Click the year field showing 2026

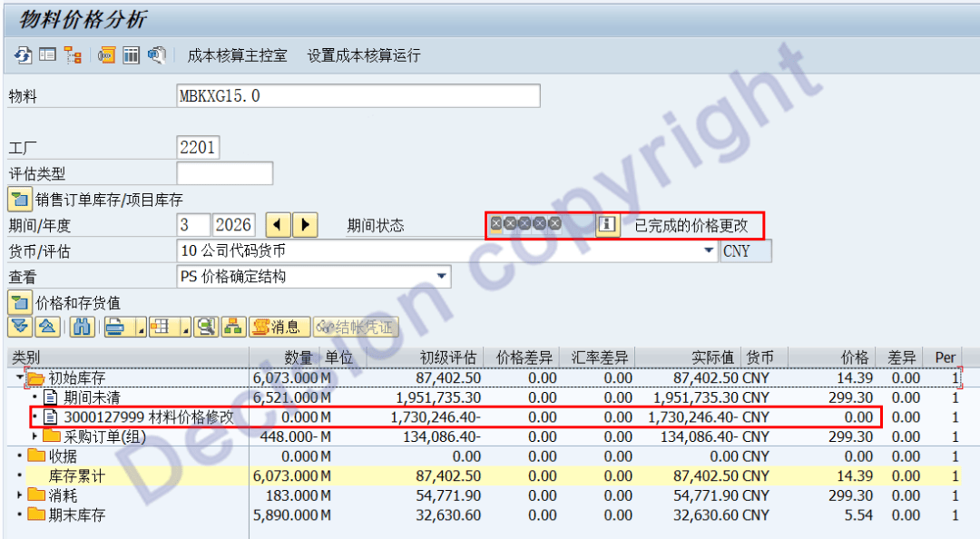234,225
